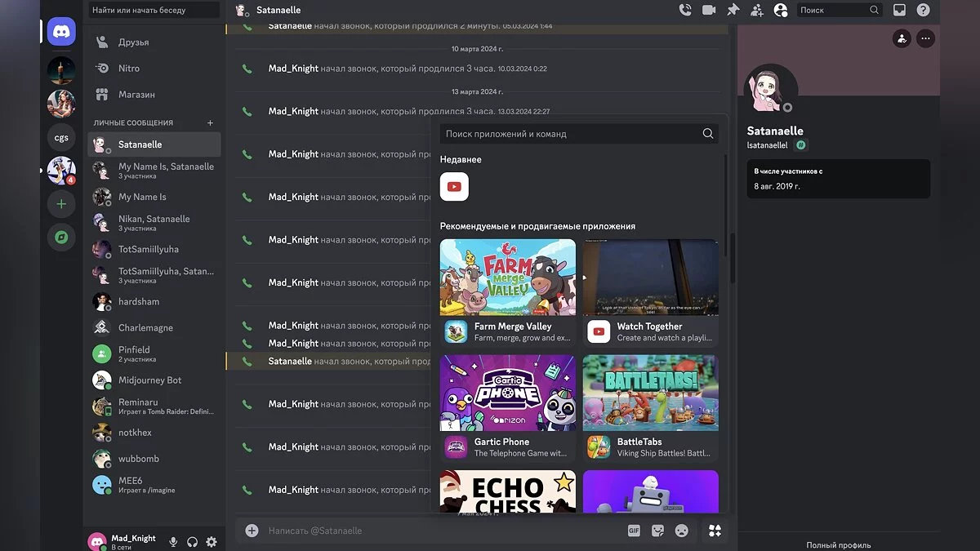The width and height of the screenshot is (980, 551).
Task: Attach a file with the plus icon
Action: pos(252,531)
